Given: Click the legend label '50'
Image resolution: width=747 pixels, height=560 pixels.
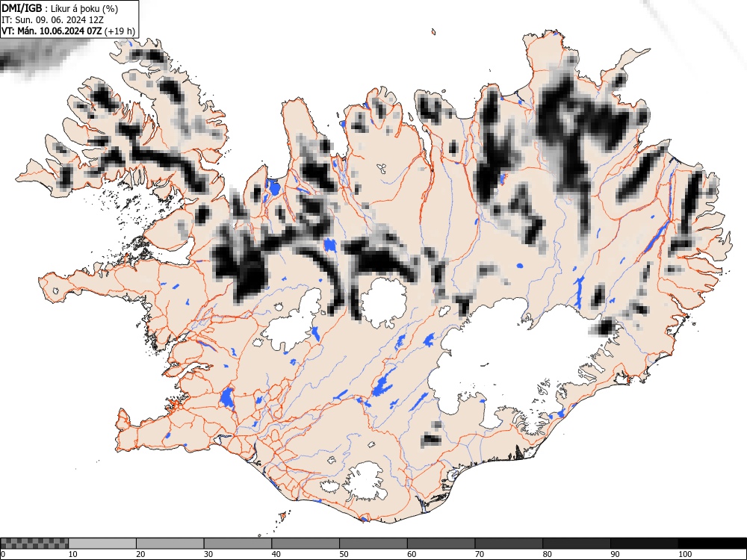Looking at the screenshot, I should pos(344,554).
